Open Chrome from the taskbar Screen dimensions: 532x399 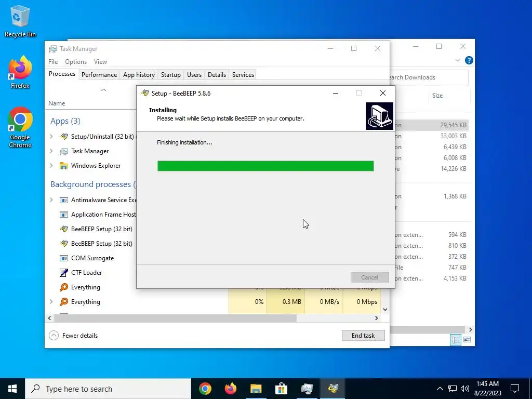point(205,389)
